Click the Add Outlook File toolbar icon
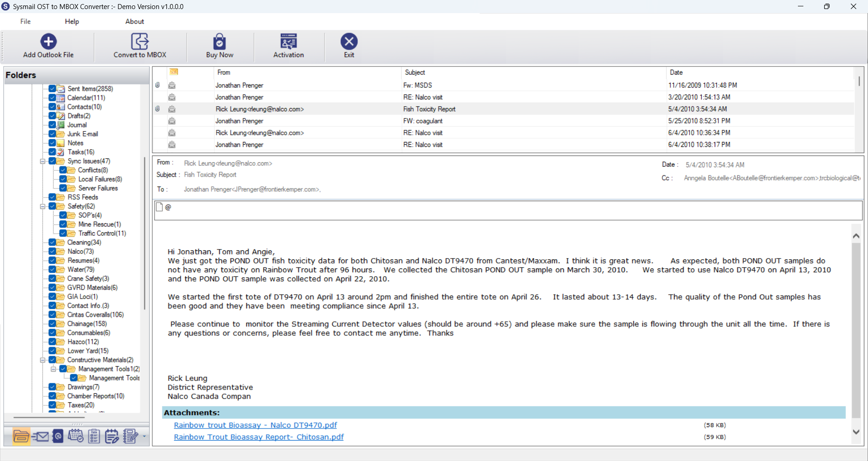 pos(48,42)
